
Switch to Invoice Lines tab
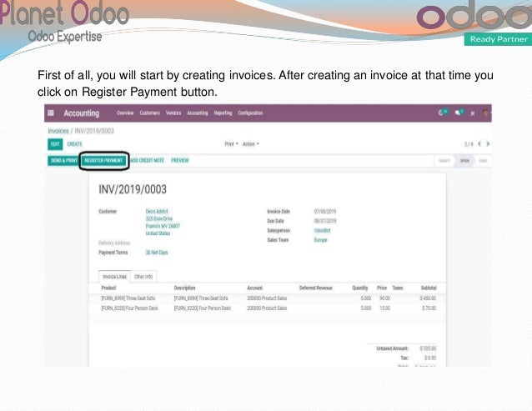click(x=114, y=277)
